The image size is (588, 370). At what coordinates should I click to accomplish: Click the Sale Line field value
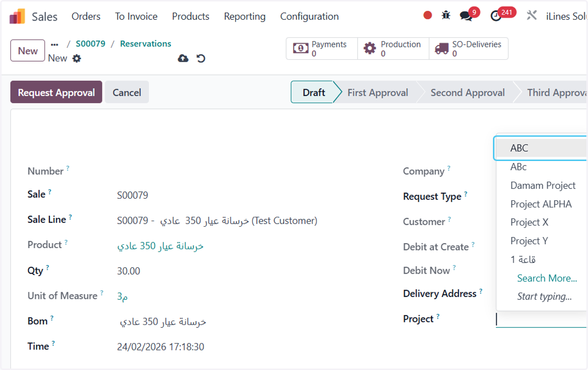click(217, 221)
